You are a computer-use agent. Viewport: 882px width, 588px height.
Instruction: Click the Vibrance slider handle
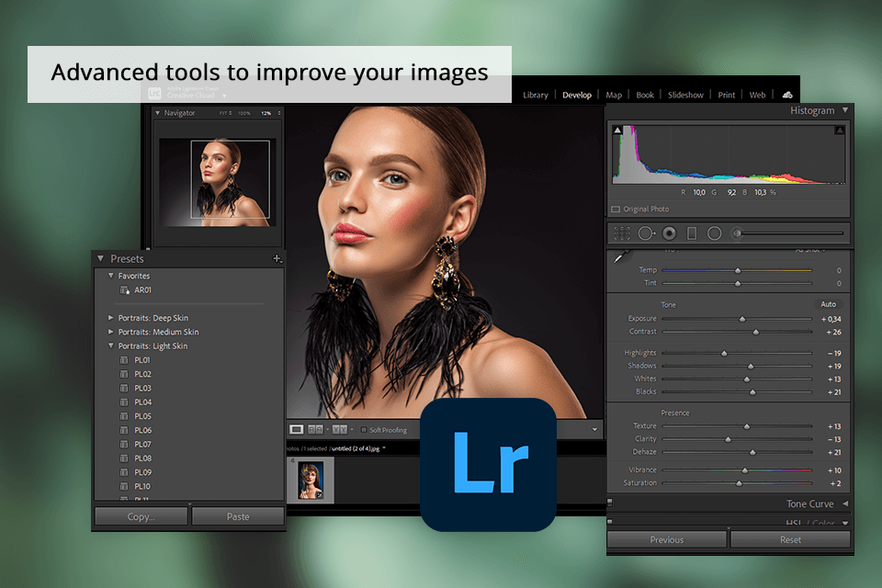[x=745, y=470]
